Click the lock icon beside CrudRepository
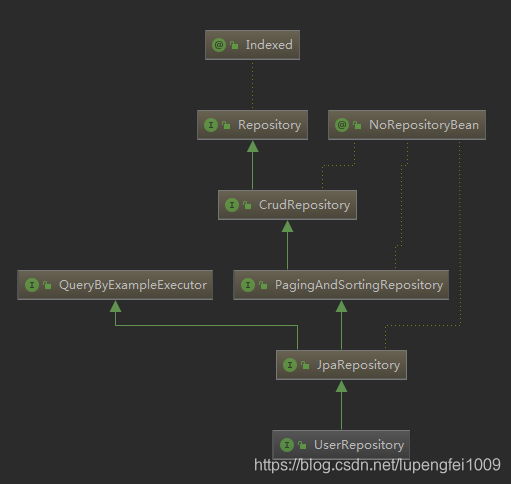Screen dimensions: 511x484 pyautogui.click(x=247, y=205)
